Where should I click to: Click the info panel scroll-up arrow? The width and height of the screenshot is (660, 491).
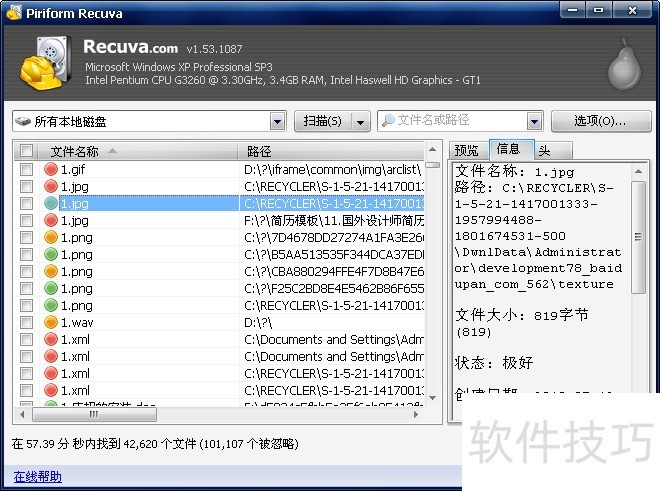(639, 171)
